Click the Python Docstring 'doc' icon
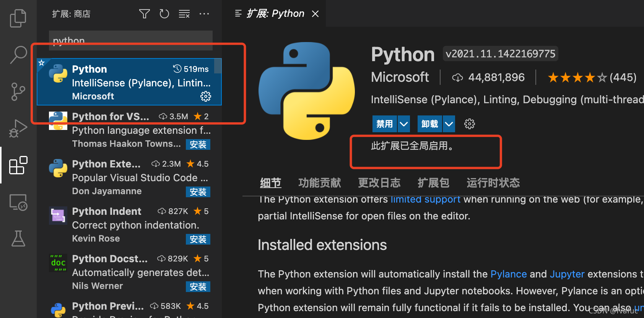Screen dimensions: 644x318 [58, 263]
